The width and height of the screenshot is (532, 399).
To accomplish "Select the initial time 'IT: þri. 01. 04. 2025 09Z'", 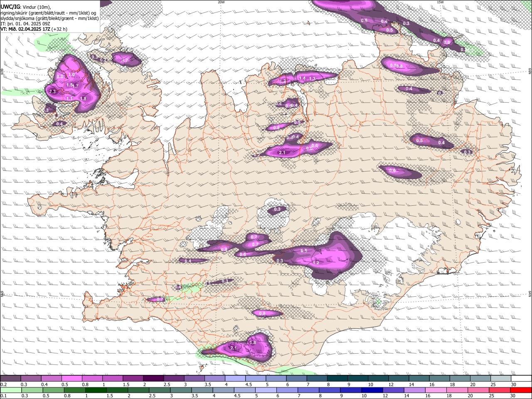I will 25,24.
